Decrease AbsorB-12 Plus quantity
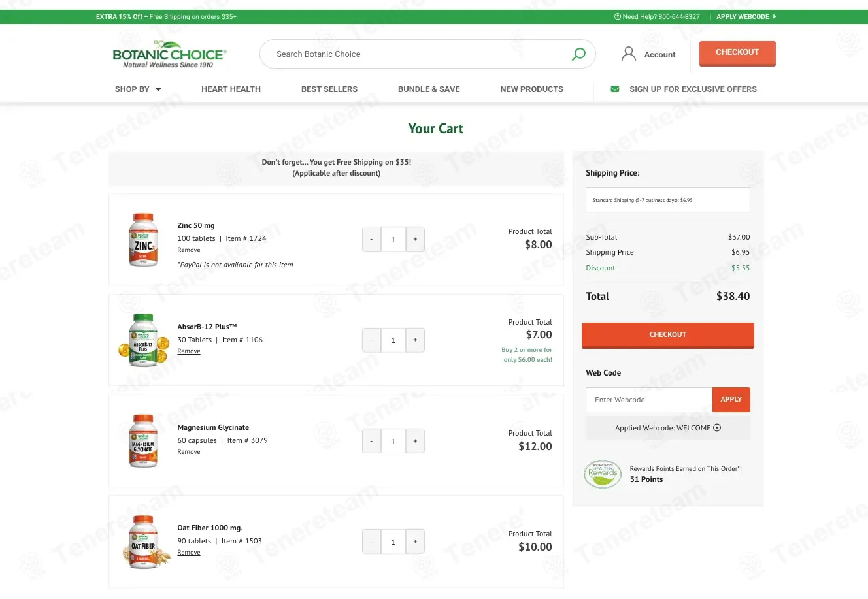 click(x=371, y=340)
